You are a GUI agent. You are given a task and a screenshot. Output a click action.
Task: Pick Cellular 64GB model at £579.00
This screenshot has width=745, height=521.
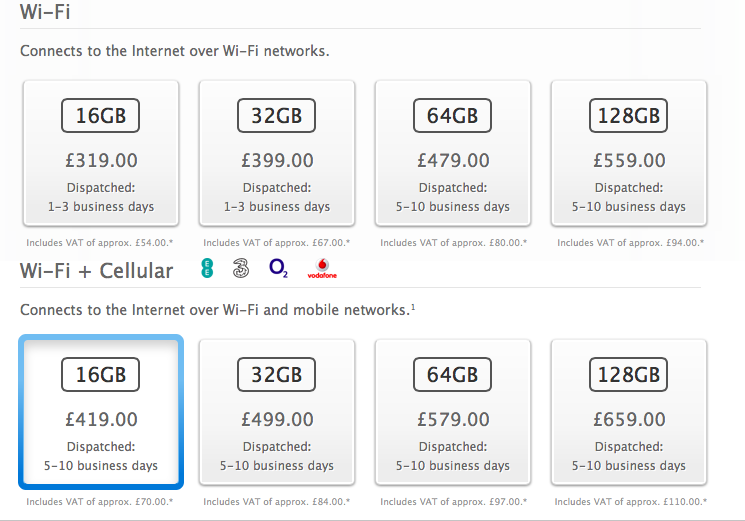453,412
